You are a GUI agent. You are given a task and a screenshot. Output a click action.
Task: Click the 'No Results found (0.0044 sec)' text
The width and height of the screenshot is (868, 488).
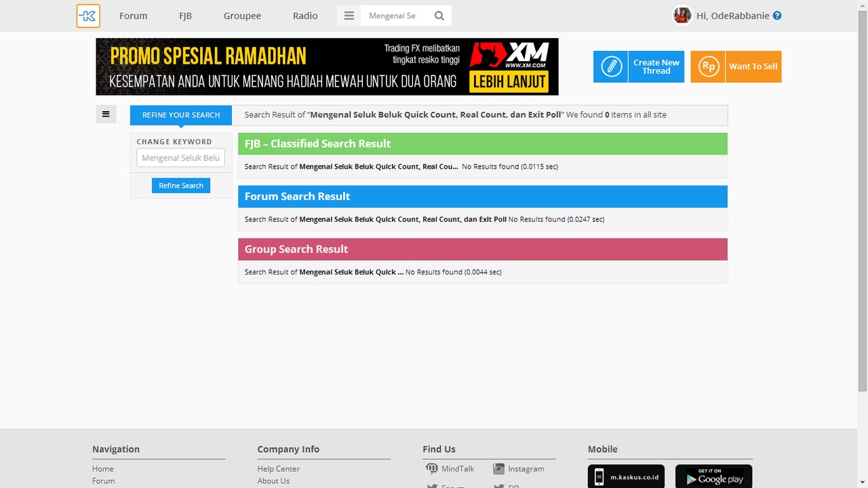[x=454, y=272]
